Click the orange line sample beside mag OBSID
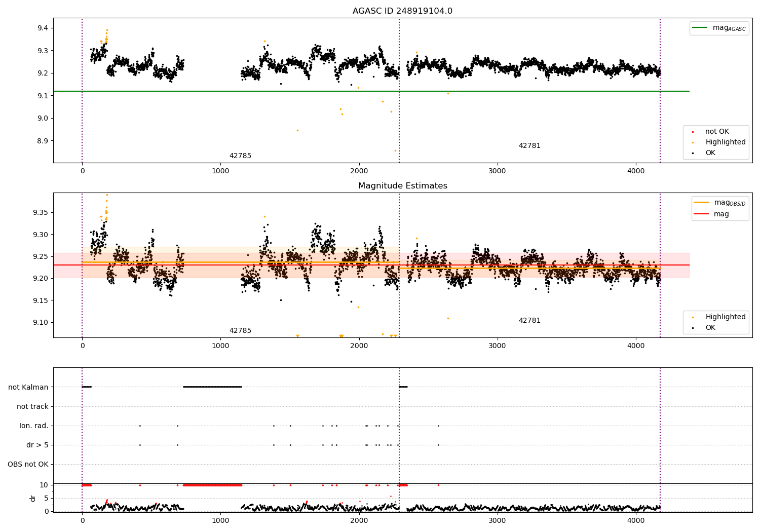The height and width of the screenshot is (532, 760). point(701,203)
